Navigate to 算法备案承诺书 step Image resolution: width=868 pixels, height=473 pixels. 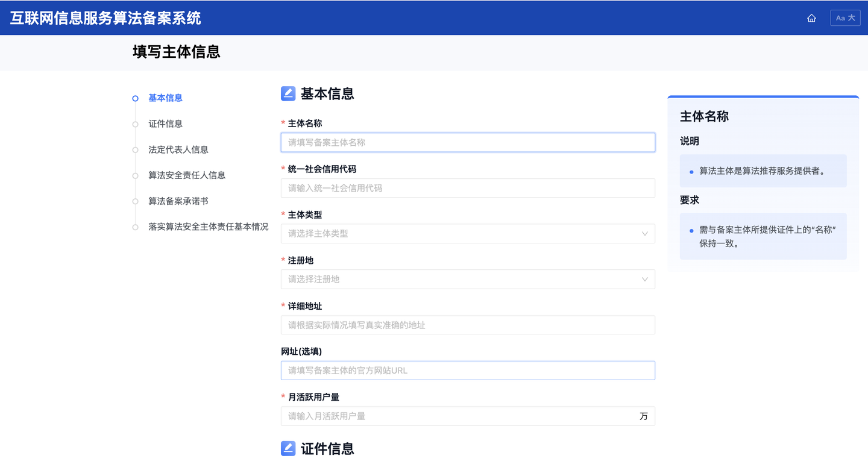(x=178, y=201)
